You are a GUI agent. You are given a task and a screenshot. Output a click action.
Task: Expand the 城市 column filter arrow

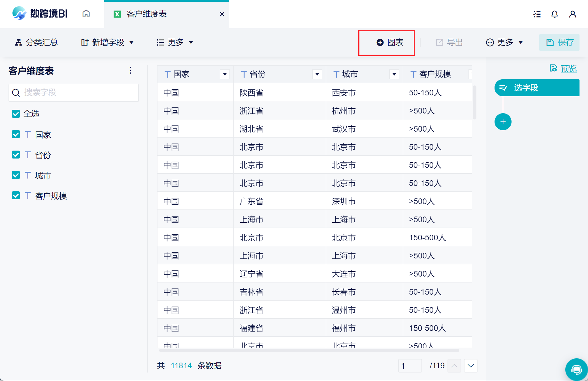[x=394, y=74]
